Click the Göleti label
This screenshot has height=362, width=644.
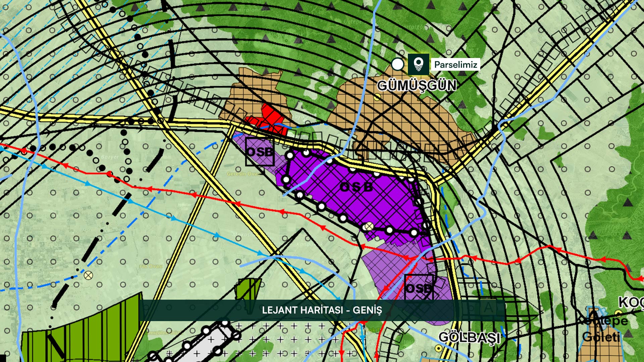(x=601, y=337)
